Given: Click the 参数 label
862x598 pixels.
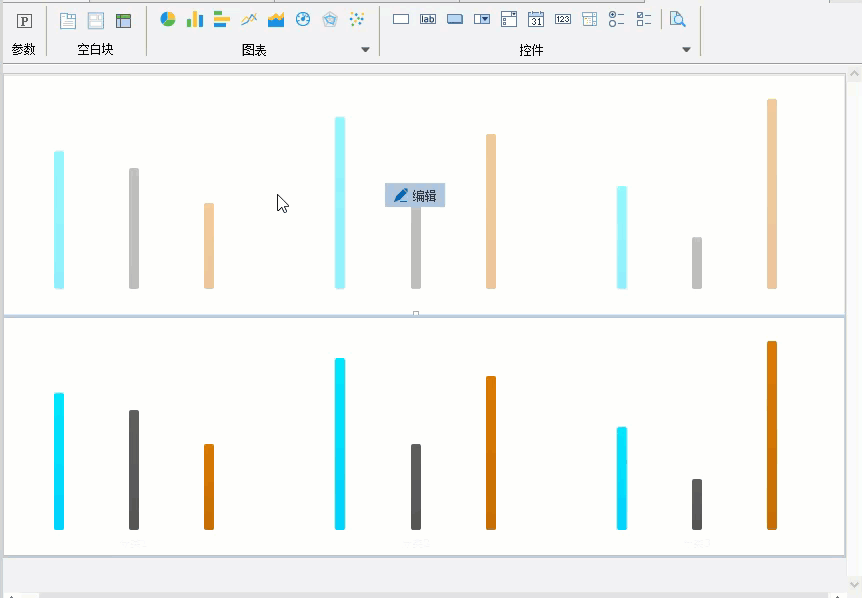Looking at the screenshot, I should (x=24, y=49).
